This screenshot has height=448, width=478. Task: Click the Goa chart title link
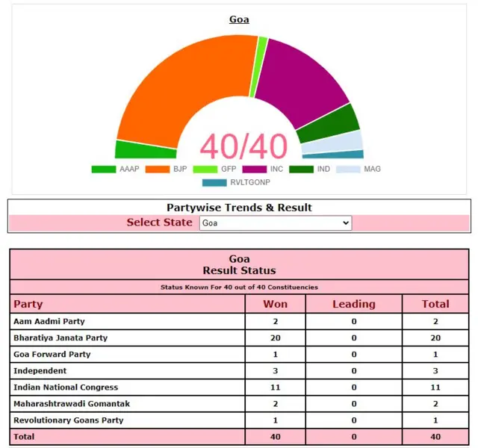239,19
